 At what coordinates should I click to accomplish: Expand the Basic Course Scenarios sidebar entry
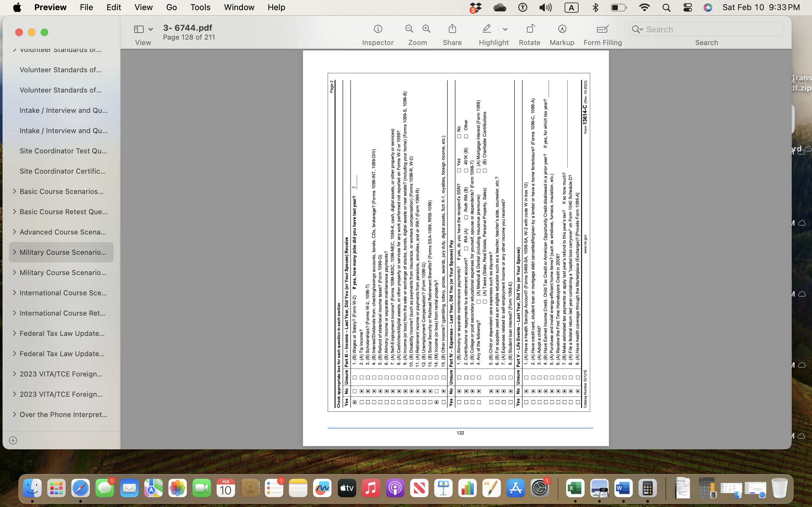point(14,191)
